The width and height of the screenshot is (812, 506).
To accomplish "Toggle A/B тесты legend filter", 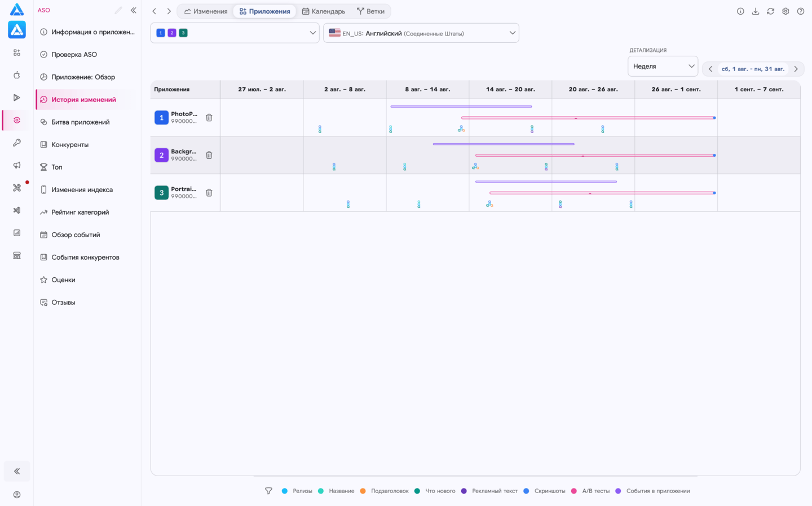I will [x=590, y=491].
